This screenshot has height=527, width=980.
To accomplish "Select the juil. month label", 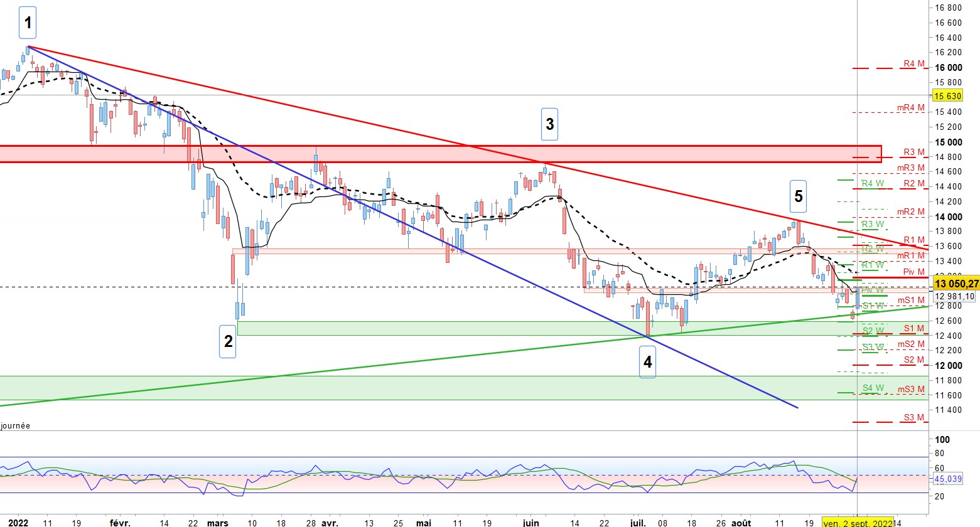I will coord(638,523).
